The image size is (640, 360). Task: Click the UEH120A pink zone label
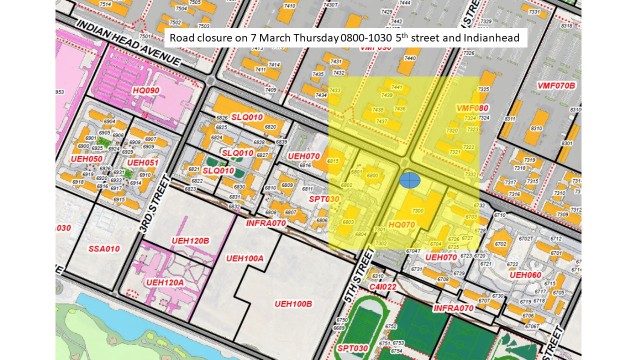point(165,282)
